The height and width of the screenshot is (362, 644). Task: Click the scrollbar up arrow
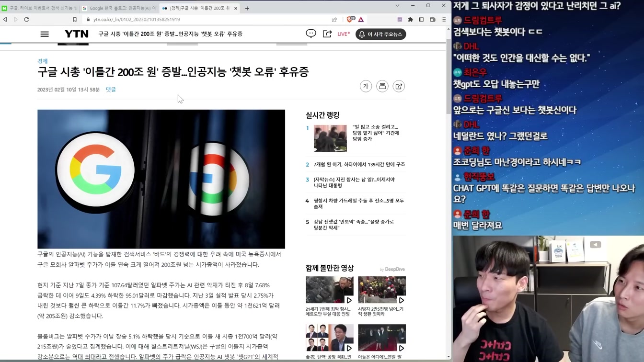(x=448, y=29)
